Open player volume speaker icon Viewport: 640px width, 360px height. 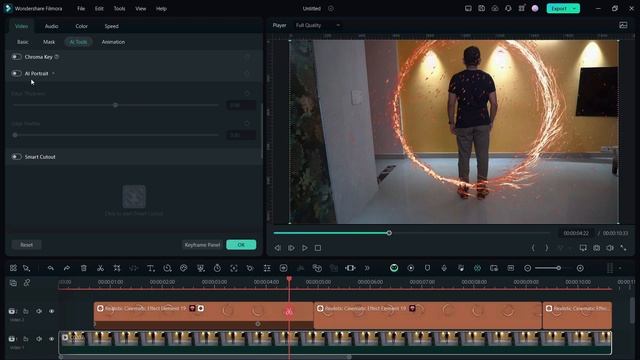610,248
